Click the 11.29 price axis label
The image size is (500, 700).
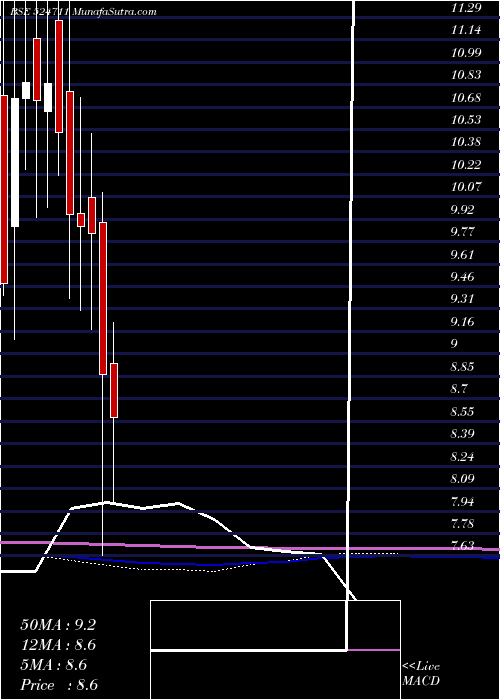pyautogui.click(x=466, y=8)
